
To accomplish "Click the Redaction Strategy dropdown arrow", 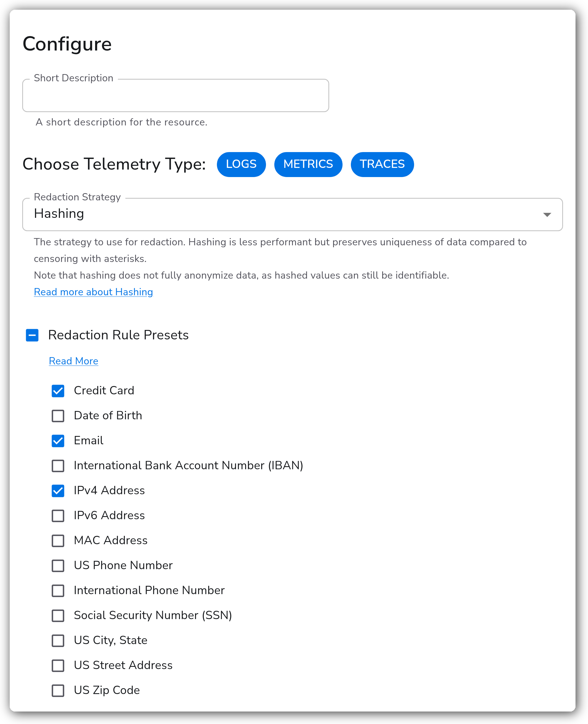I will pos(547,215).
